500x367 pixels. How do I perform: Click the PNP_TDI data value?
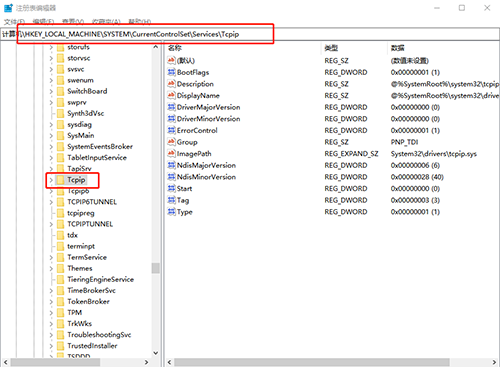[404, 142]
